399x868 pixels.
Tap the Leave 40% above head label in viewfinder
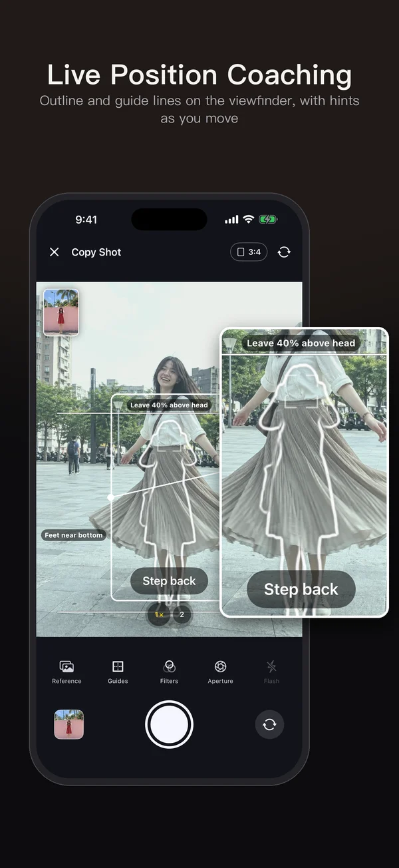pyautogui.click(x=169, y=405)
